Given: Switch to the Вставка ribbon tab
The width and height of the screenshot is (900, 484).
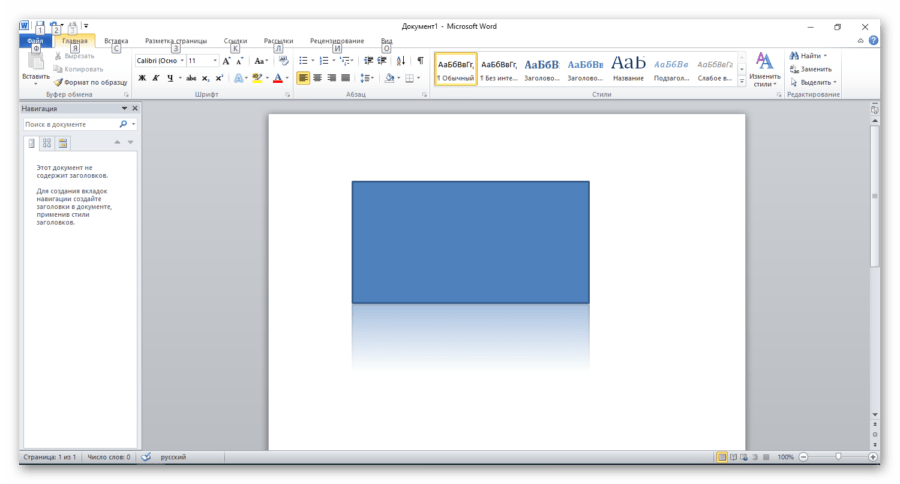Looking at the screenshot, I should coord(116,41).
